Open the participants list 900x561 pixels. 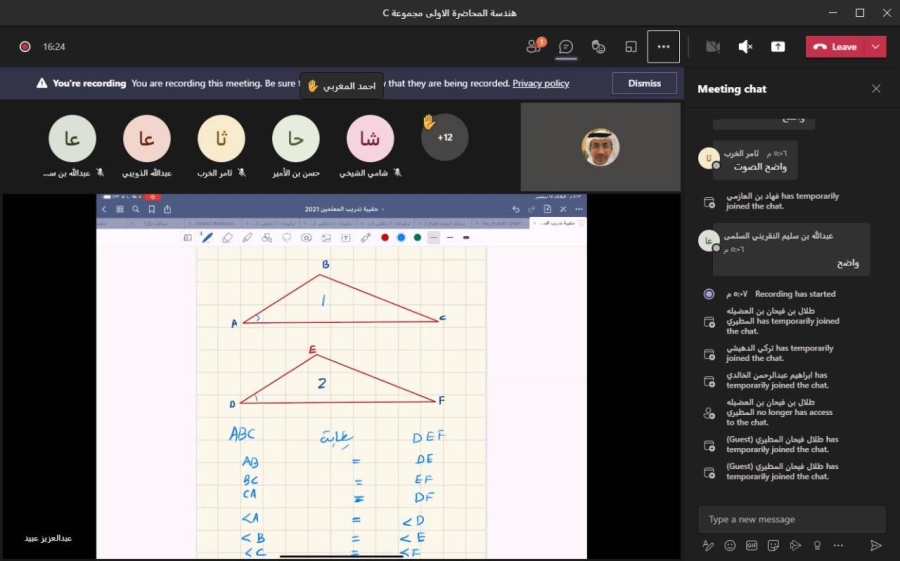[x=534, y=46]
